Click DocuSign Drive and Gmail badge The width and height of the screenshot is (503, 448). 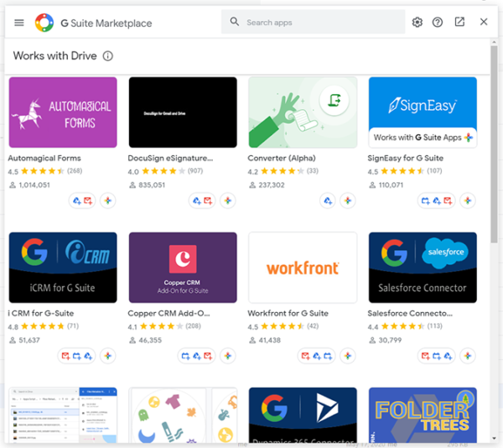(x=202, y=201)
